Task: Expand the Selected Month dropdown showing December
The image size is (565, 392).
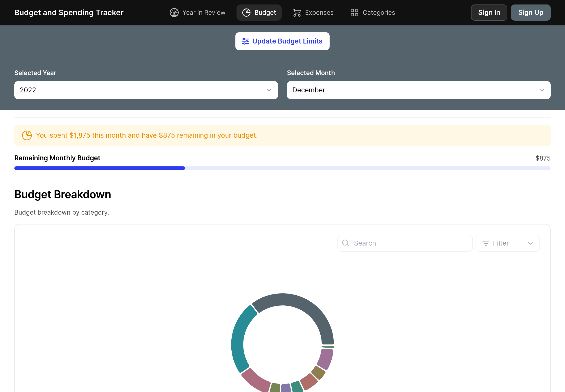Action: pos(418,90)
